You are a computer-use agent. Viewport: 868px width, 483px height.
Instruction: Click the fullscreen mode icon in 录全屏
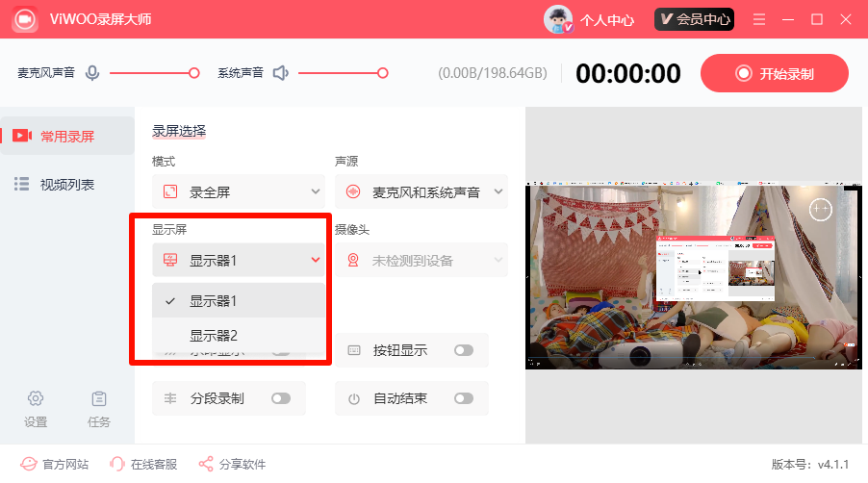pyautogui.click(x=170, y=192)
